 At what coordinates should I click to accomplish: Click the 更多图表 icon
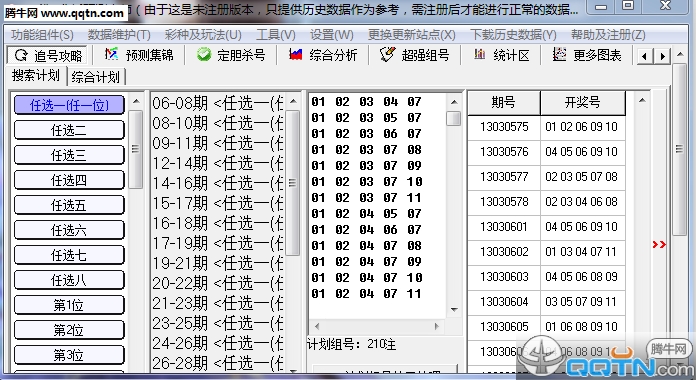tap(559, 55)
